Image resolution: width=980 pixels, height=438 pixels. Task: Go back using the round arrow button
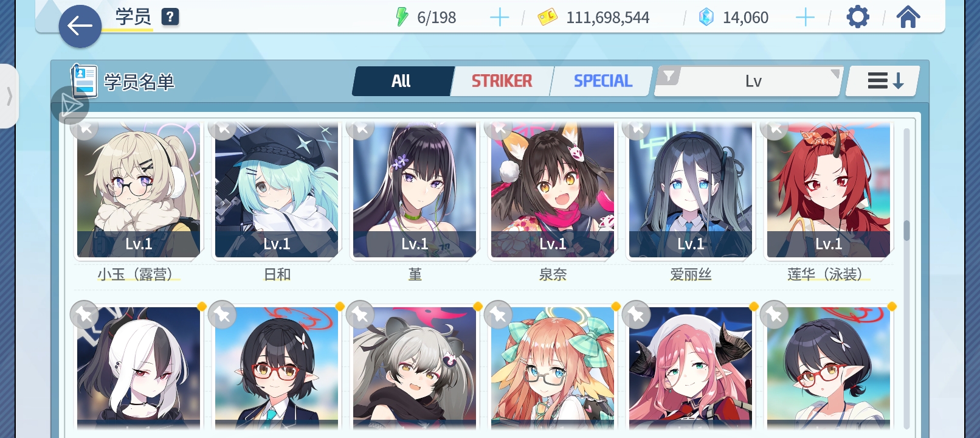coord(80,26)
